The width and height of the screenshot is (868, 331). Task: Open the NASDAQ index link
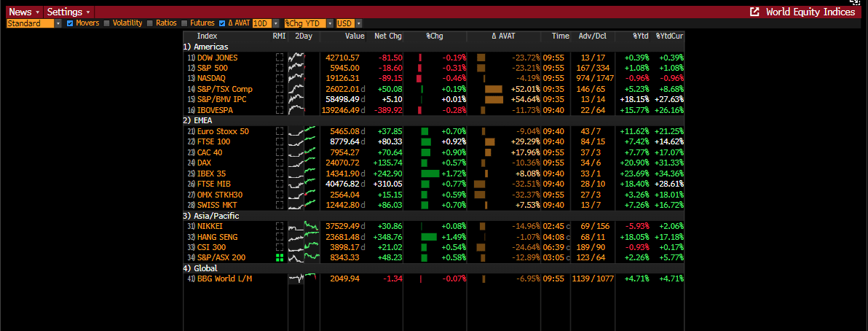(211, 78)
